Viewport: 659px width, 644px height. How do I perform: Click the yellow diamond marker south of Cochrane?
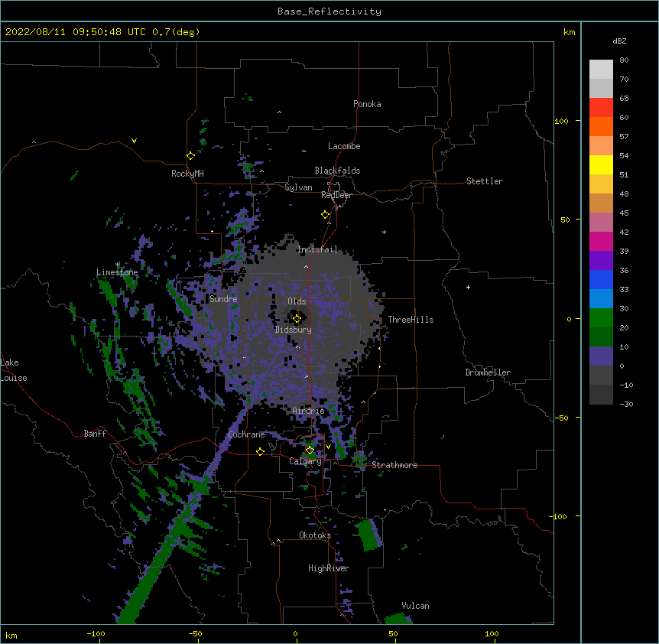pos(260,451)
